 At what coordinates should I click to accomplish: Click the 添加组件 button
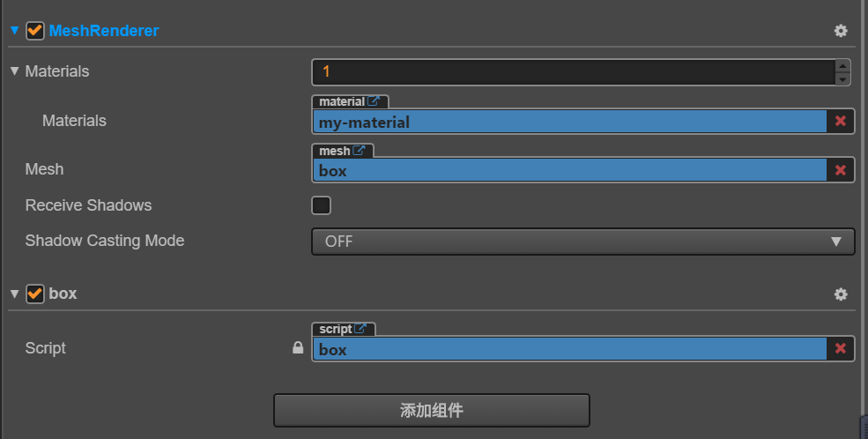[432, 410]
